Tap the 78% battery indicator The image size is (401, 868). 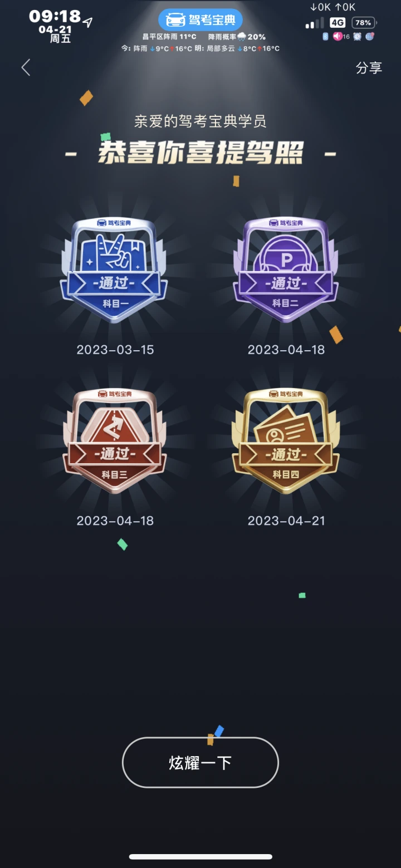[x=364, y=23]
